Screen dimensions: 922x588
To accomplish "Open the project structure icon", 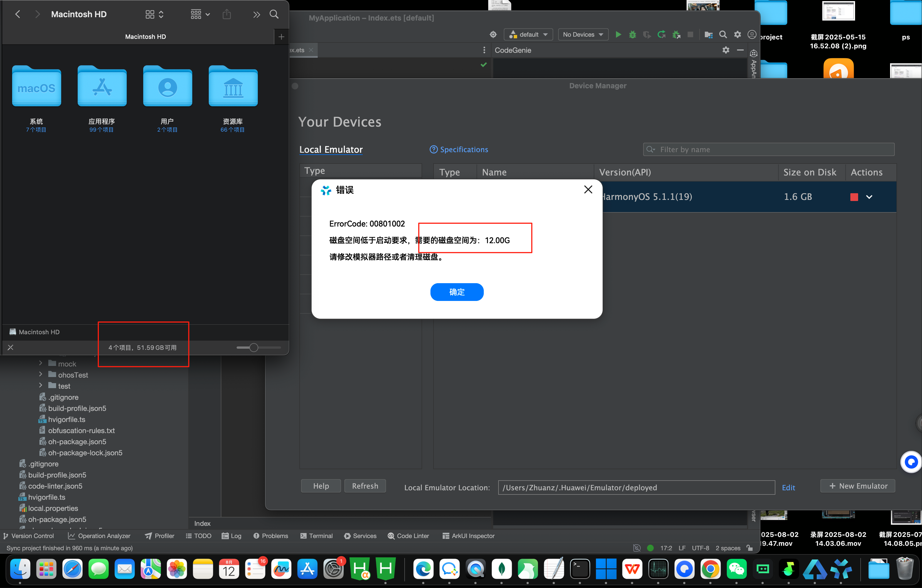I will 708,34.
